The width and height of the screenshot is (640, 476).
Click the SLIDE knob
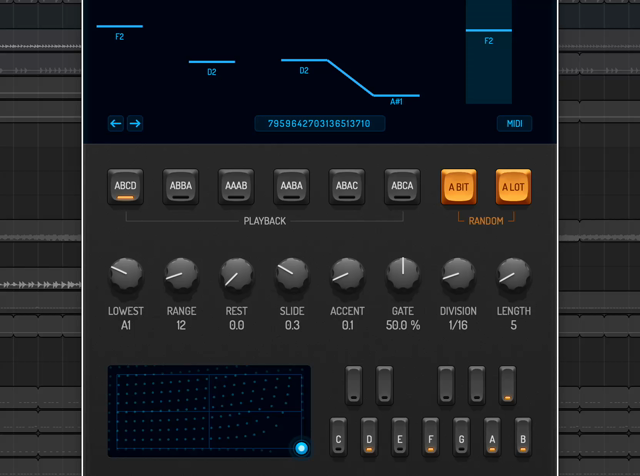292,275
